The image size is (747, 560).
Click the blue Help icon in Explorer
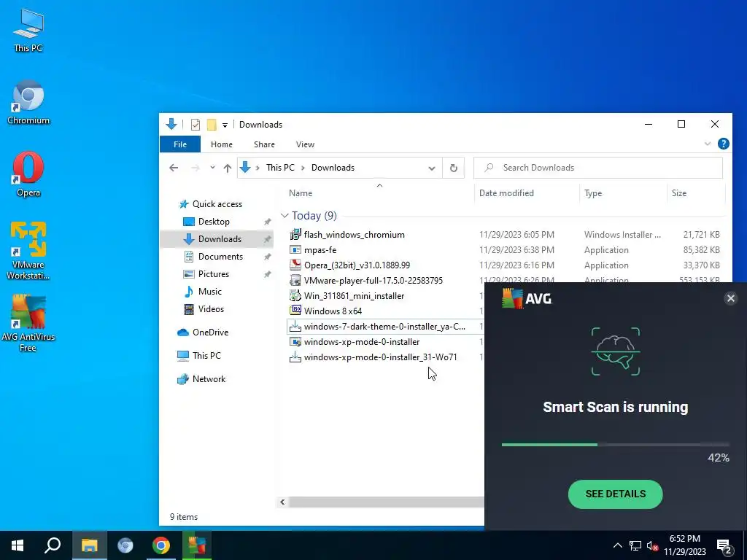coord(723,144)
